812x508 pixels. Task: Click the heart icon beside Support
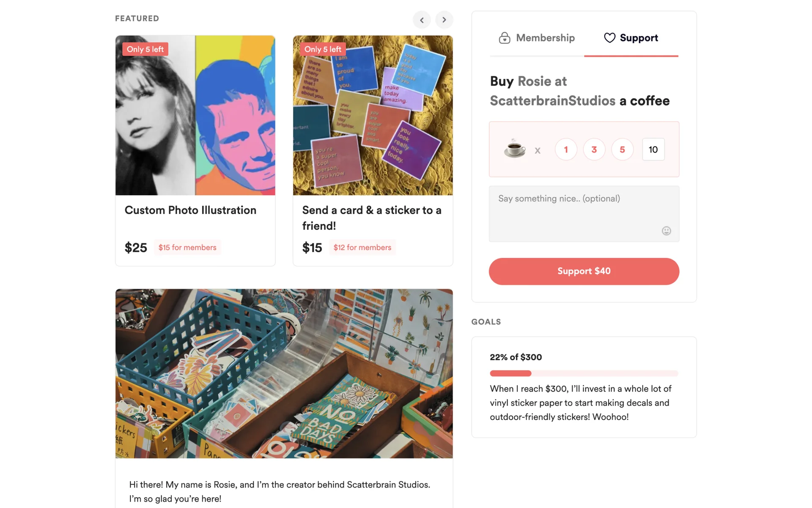(x=609, y=38)
